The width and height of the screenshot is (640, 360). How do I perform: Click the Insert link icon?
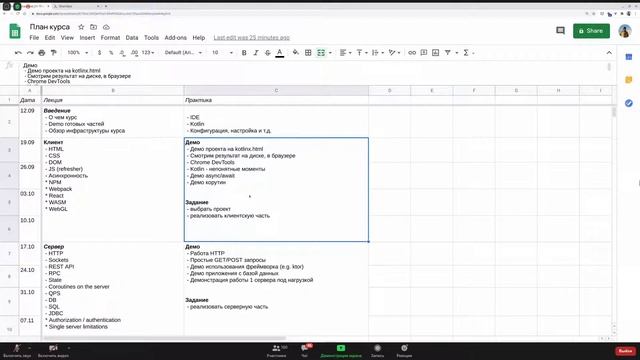[x=412, y=53]
